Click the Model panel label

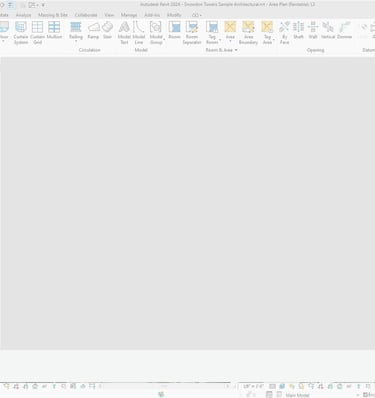[x=141, y=50]
